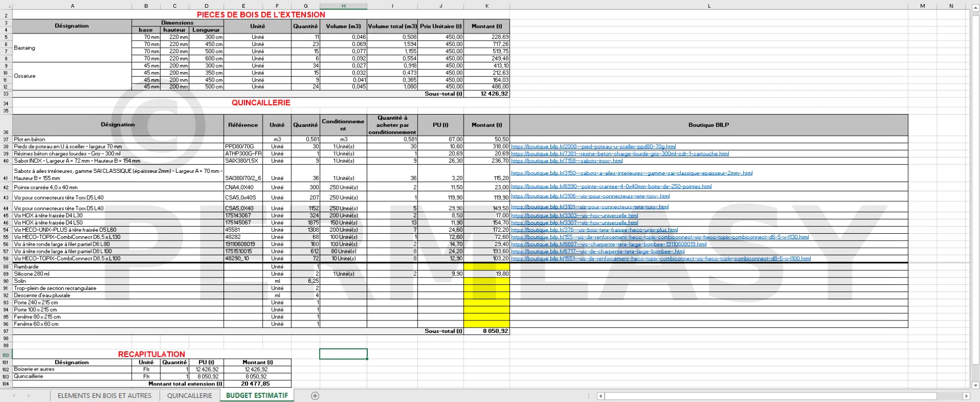Select the Trop-plein de section rectangulaire cell
The image size is (980, 402).
tap(118, 288)
